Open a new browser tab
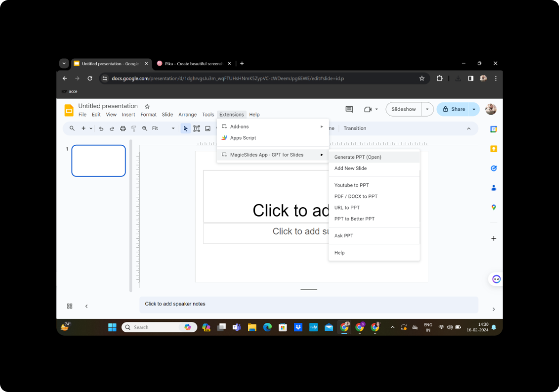This screenshot has height=392, width=559. pos(242,63)
